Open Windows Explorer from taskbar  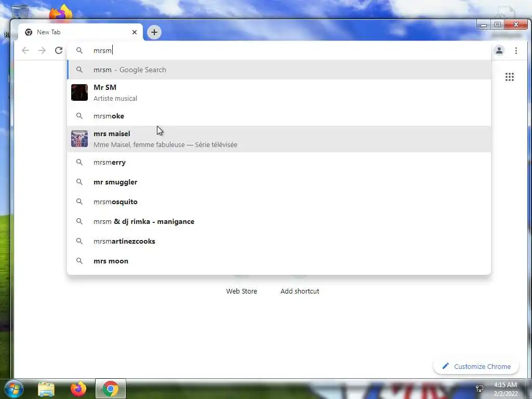46,389
